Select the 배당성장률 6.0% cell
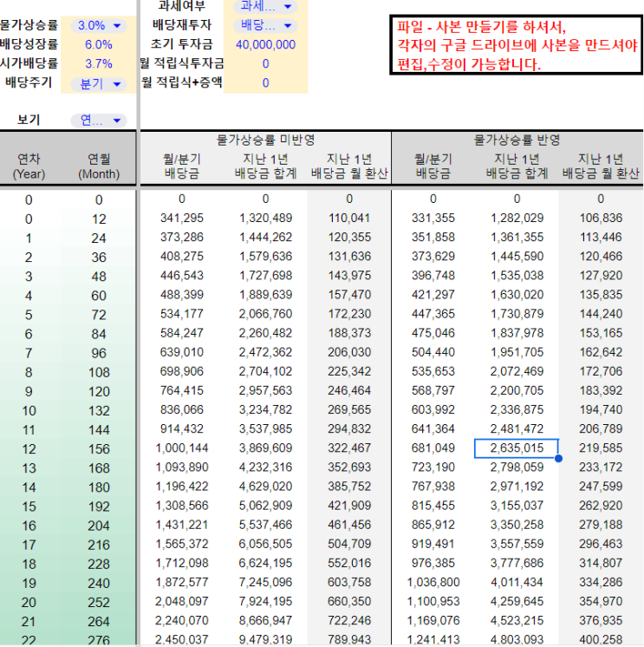 99,45
